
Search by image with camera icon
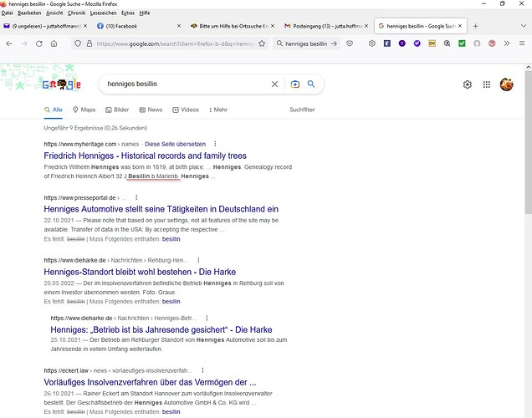click(294, 84)
